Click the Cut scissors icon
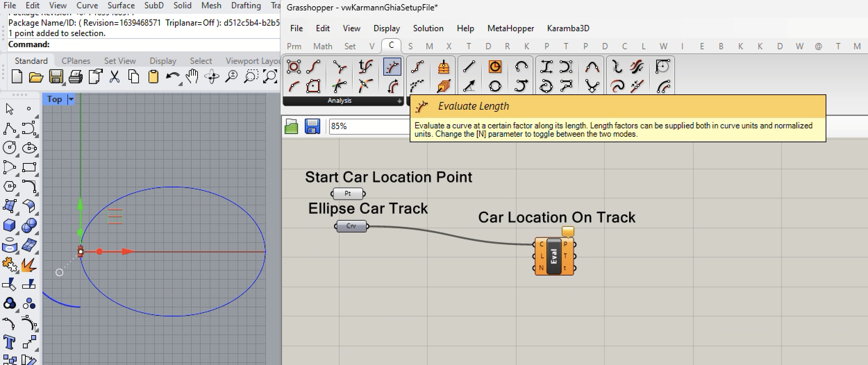 click(x=114, y=77)
